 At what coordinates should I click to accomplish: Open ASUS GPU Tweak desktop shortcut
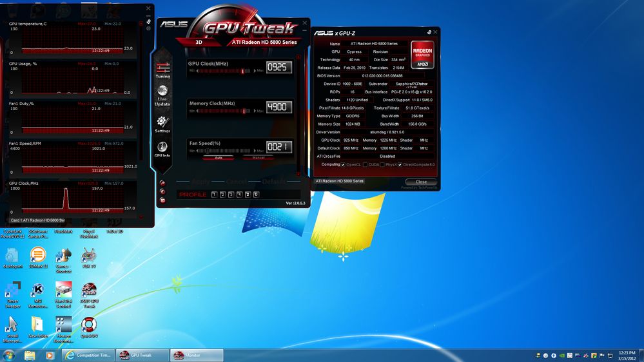pos(89,295)
